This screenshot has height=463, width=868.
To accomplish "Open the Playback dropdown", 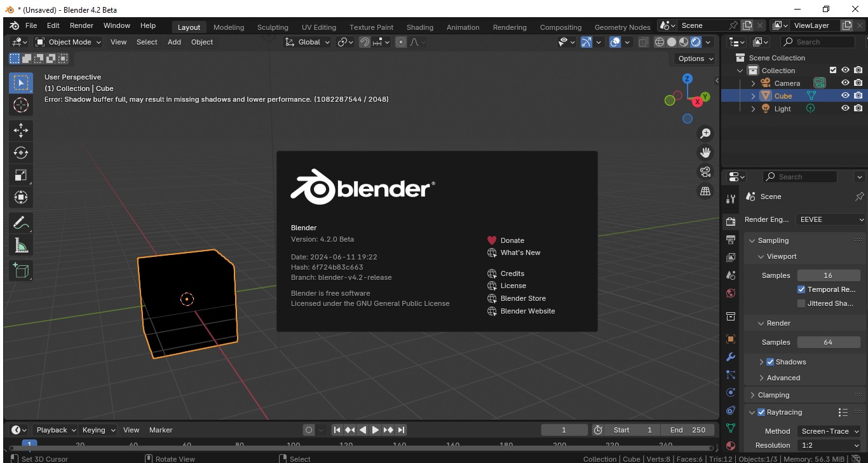I will (x=55, y=430).
